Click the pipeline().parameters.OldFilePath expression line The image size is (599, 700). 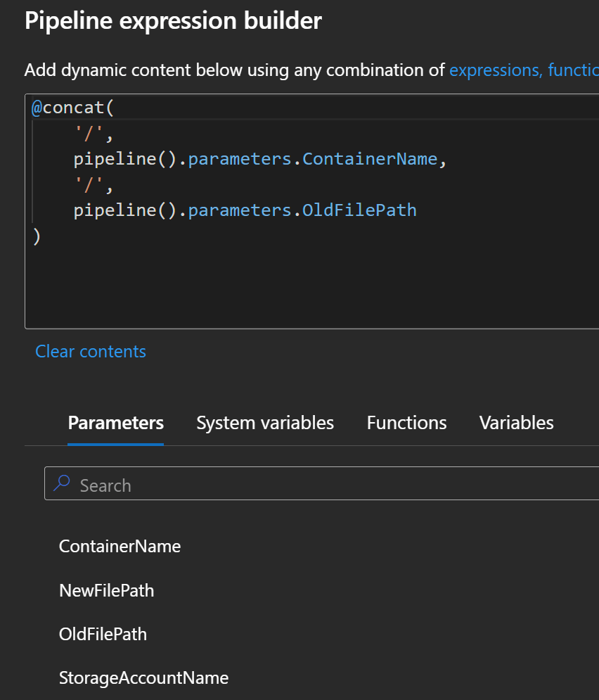pyautogui.click(x=244, y=210)
